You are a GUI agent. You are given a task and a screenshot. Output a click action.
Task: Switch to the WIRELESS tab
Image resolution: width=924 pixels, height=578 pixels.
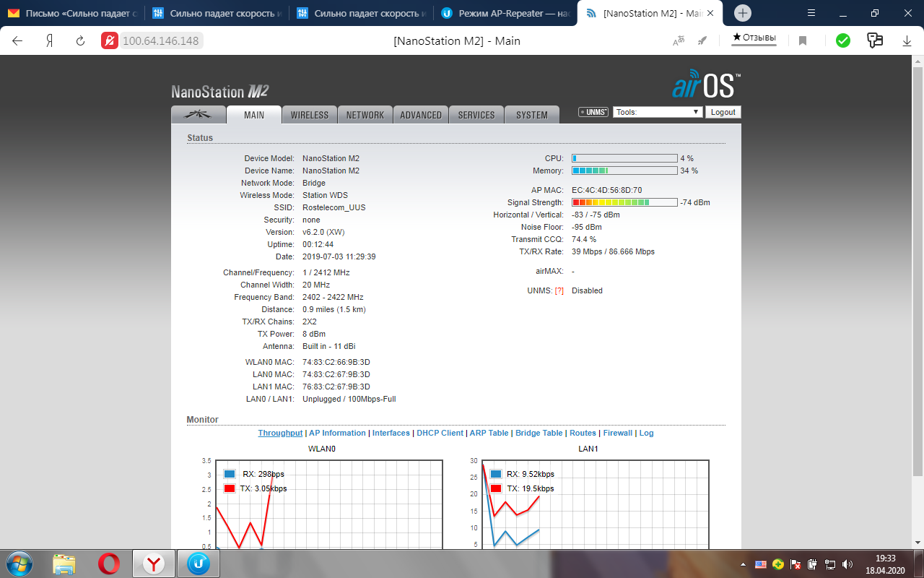(310, 115)
